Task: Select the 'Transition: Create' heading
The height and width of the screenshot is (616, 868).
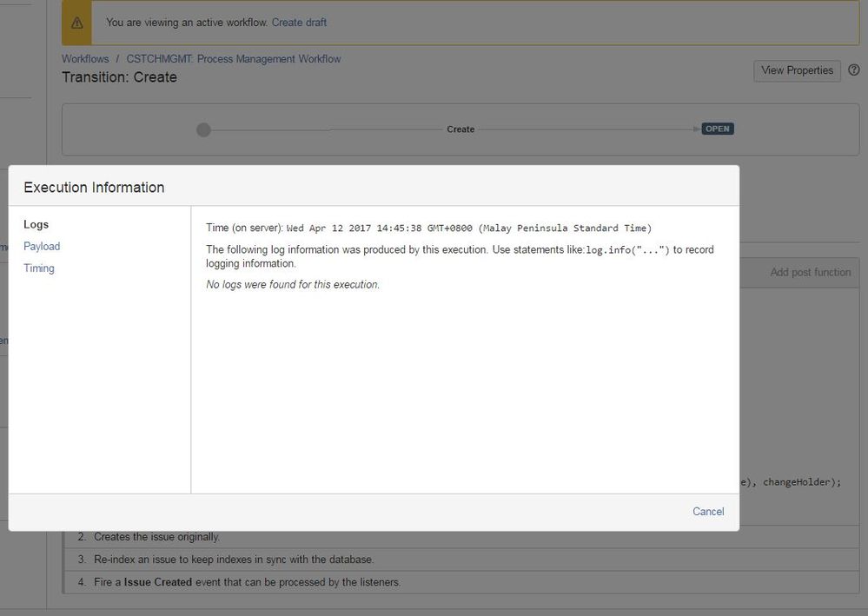Action: [x=119, y=77]
